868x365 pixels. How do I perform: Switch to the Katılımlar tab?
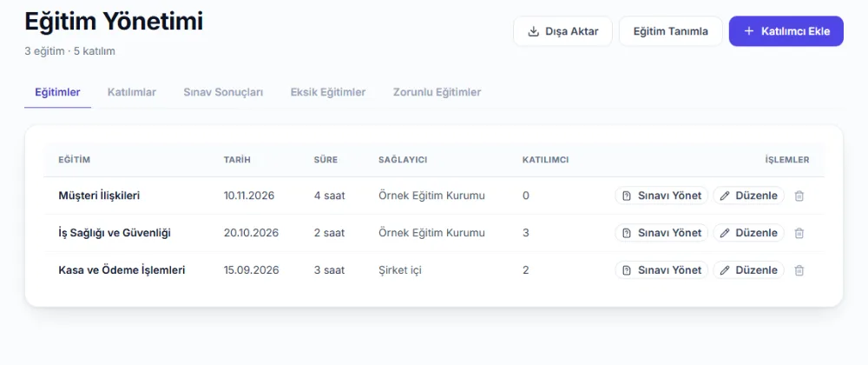point(132,92)
